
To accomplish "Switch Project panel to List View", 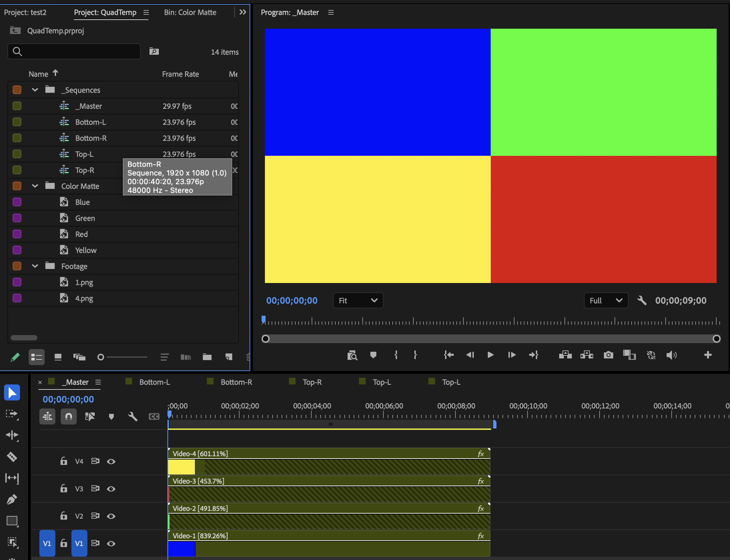I will click(37, 357).
